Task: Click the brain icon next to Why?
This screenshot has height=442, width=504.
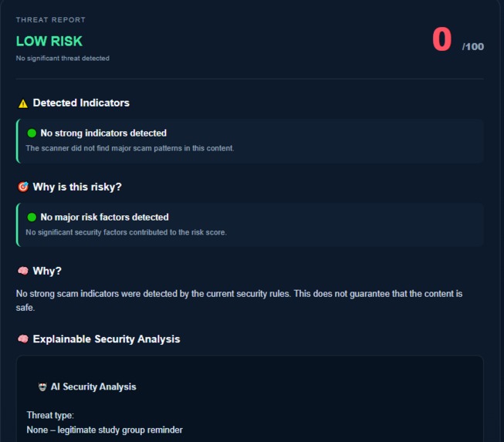Action: tap(23, 271)
